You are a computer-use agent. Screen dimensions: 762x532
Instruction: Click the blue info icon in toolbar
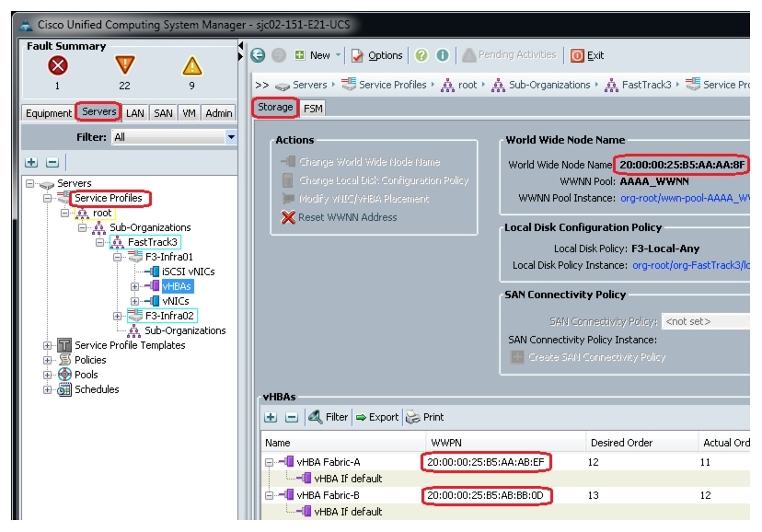[442, 55]
